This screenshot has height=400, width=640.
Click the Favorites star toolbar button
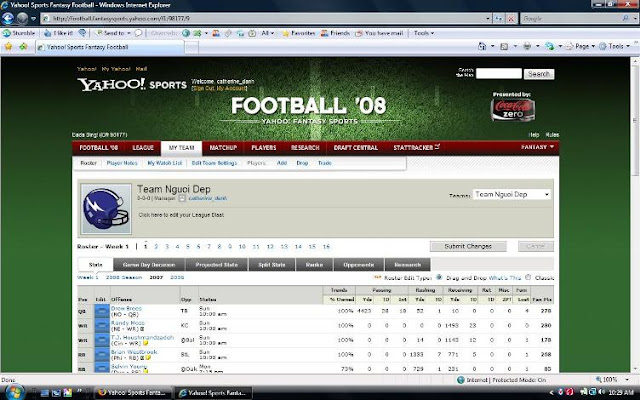[x=298, y=33]
